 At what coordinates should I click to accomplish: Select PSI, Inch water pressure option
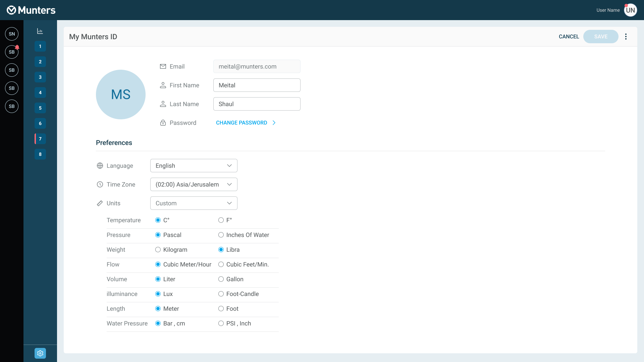coord(221,323)
